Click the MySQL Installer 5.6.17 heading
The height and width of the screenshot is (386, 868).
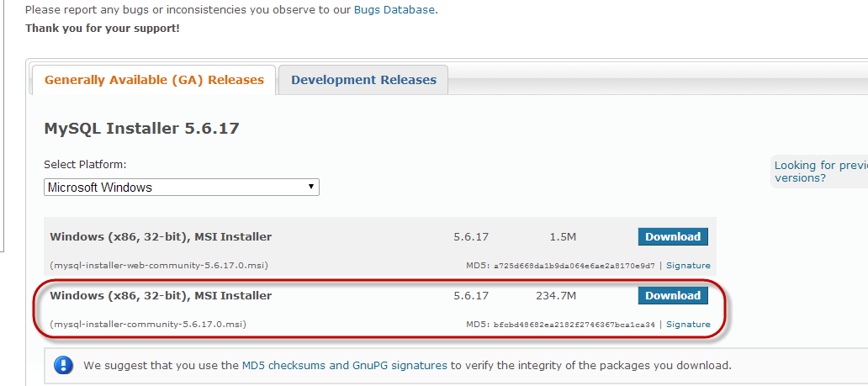141,129
